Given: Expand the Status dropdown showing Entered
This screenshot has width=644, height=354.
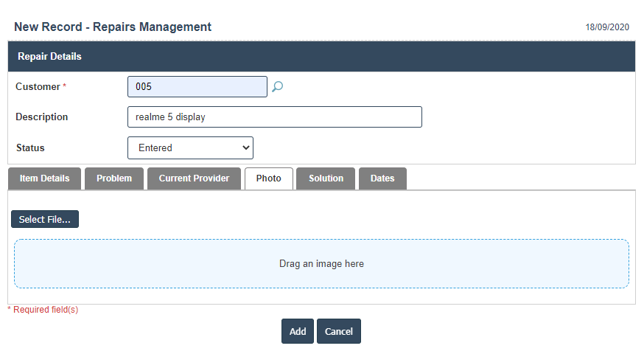Looking at the screenshot, I should (190, 147).
